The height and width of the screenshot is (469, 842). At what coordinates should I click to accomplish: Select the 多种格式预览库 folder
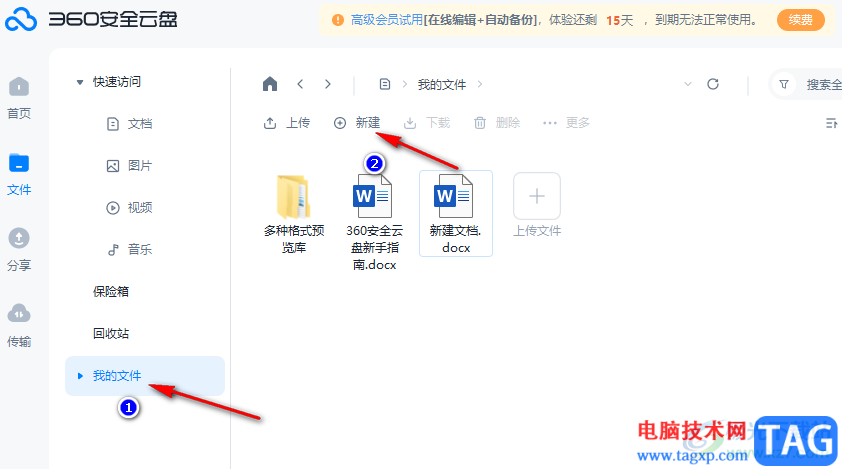click(x=294, y=214)
